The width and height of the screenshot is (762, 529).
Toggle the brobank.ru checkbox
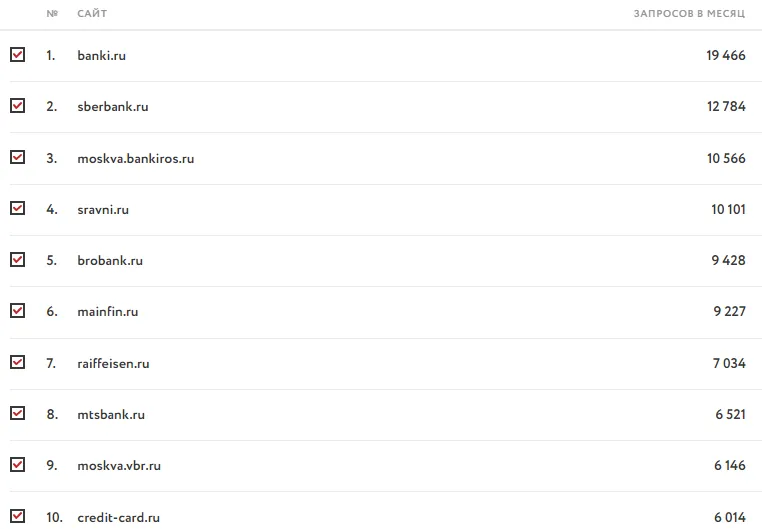point(17,259)
